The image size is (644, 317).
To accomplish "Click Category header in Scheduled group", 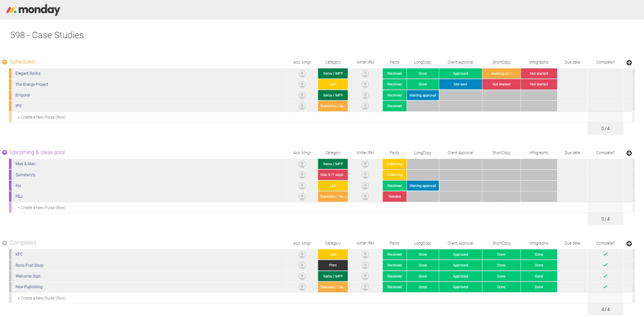I will (333, 63).
